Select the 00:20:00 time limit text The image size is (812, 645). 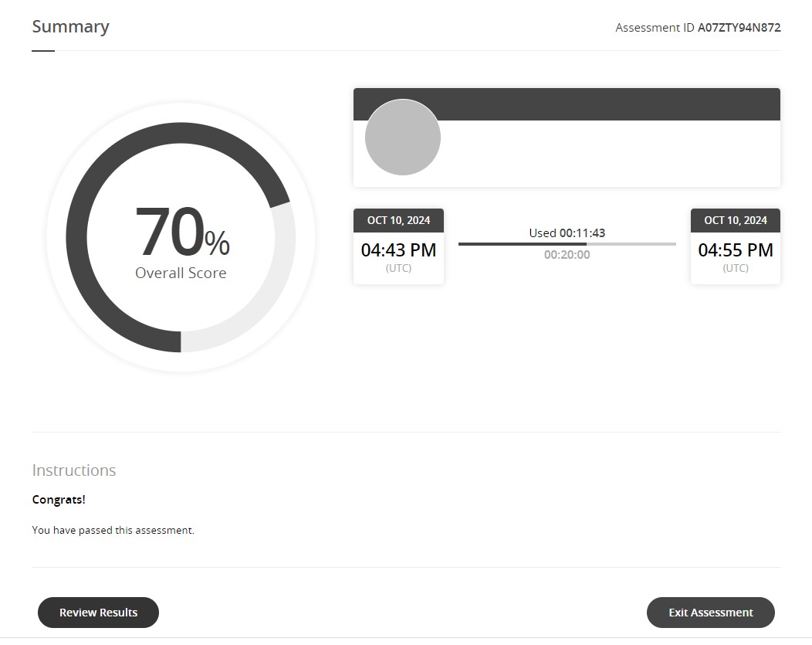[x=567, y=255]
